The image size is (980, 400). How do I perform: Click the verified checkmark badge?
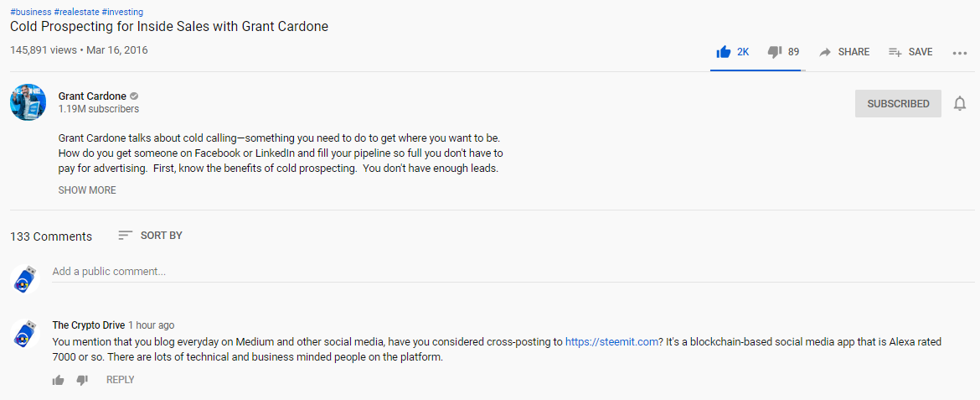pyautogui.click(x=134, y=96)
